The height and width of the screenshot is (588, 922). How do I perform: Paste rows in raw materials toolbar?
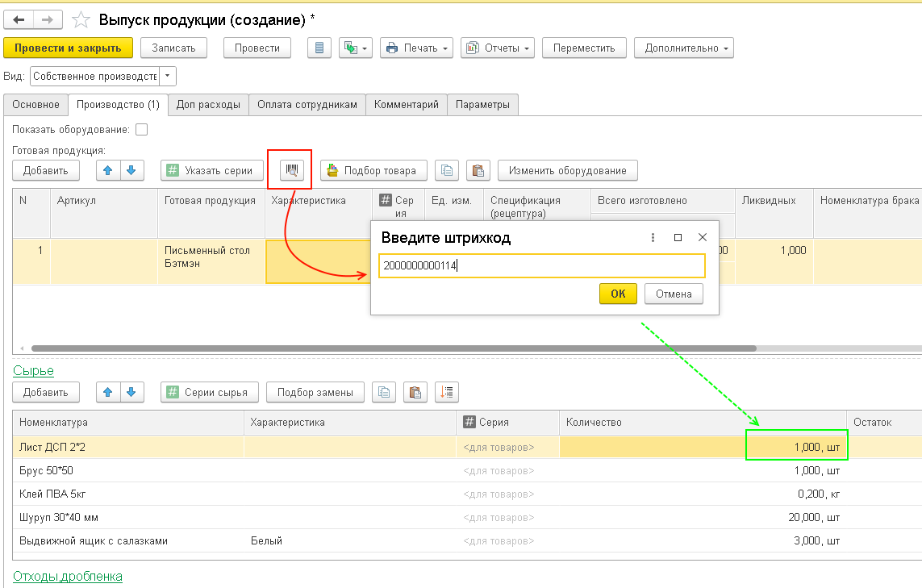pyautogui.click(x=415, y=393)
